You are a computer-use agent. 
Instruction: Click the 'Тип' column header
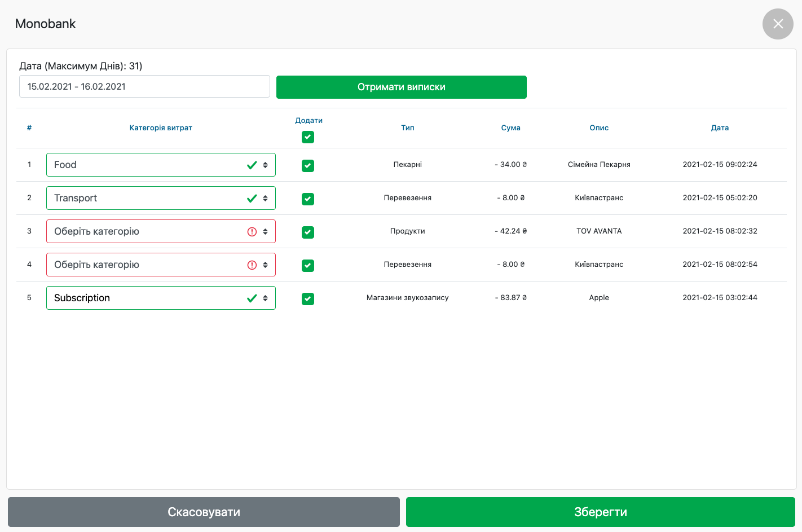pyautogui.click(x=407, y=128)
